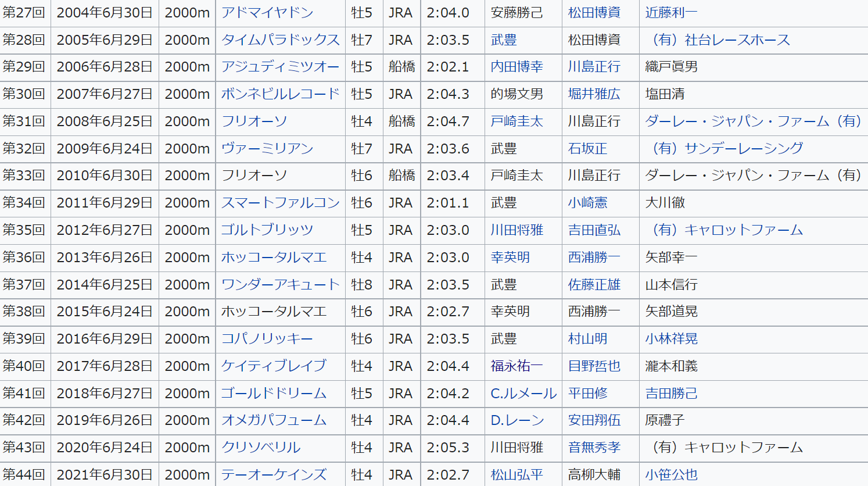Click the 牡8 sex-age cell
This screenshot has width=868, height=486.
point(362,284)
